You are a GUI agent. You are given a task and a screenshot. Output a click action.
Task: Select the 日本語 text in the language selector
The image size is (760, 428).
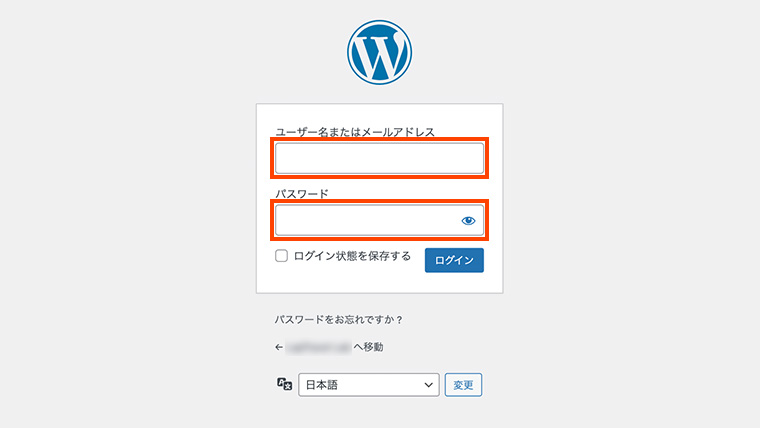coord(322,384)
